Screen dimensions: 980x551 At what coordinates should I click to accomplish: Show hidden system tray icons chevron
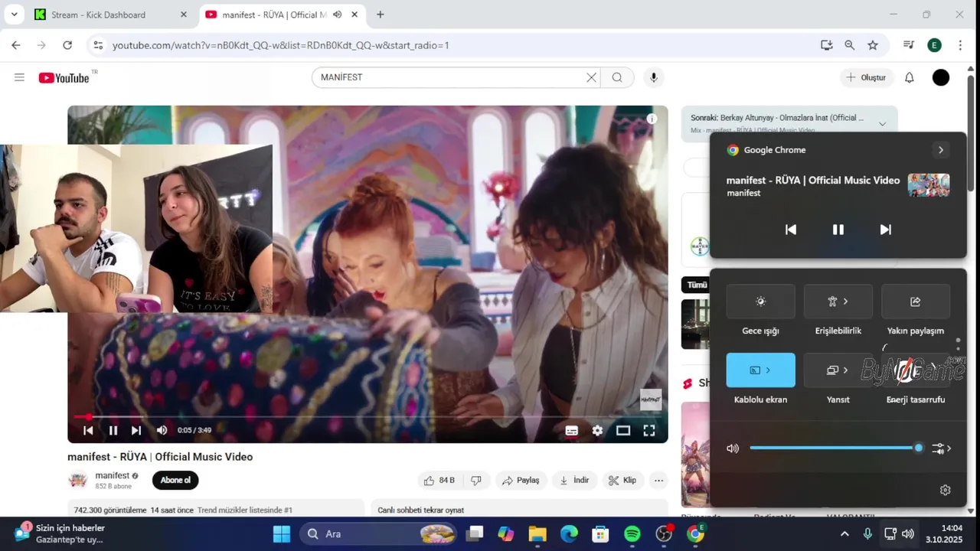coord(844,534)
